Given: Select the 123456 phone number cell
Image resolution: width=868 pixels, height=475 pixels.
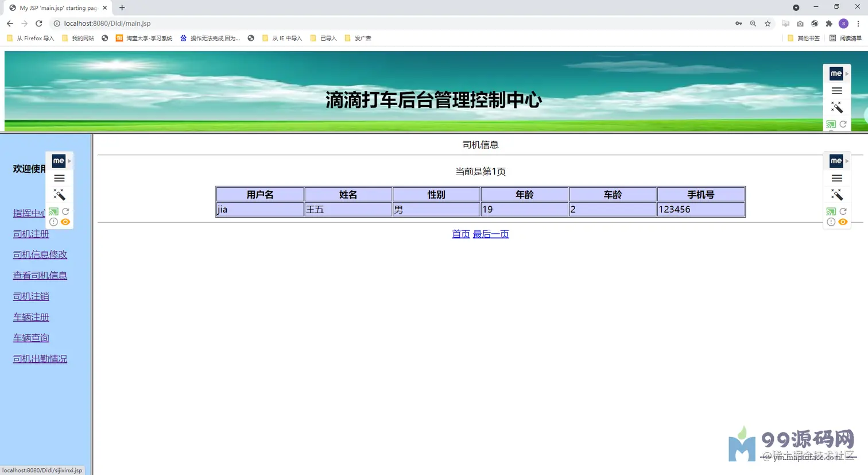Looking at the screenshot, I should point(701,210).
